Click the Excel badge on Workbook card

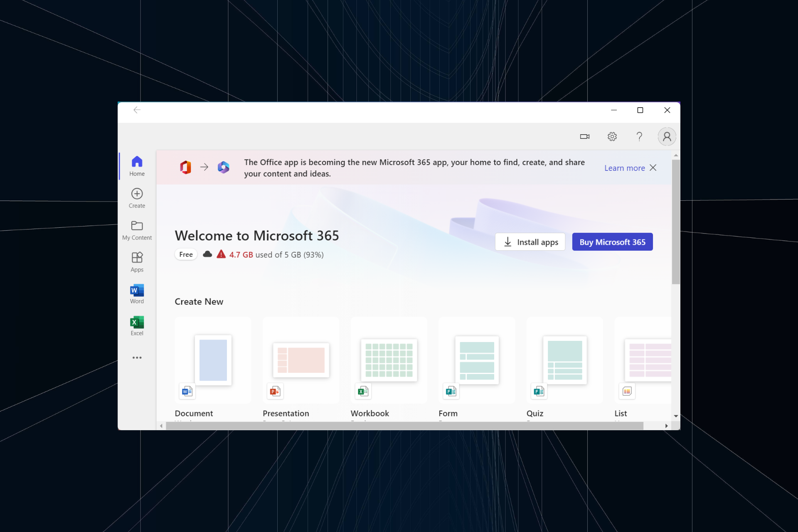pyautogui.click(x=363, y=391)
